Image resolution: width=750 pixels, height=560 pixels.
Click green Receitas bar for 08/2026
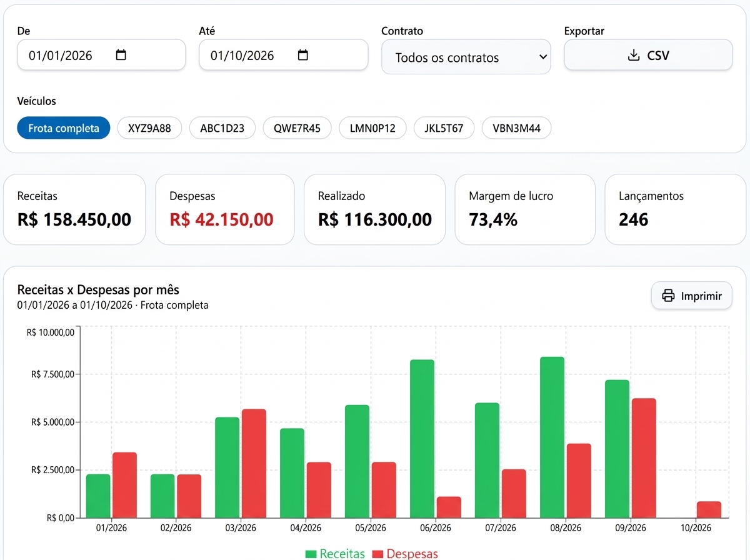[x=552, y=437]
